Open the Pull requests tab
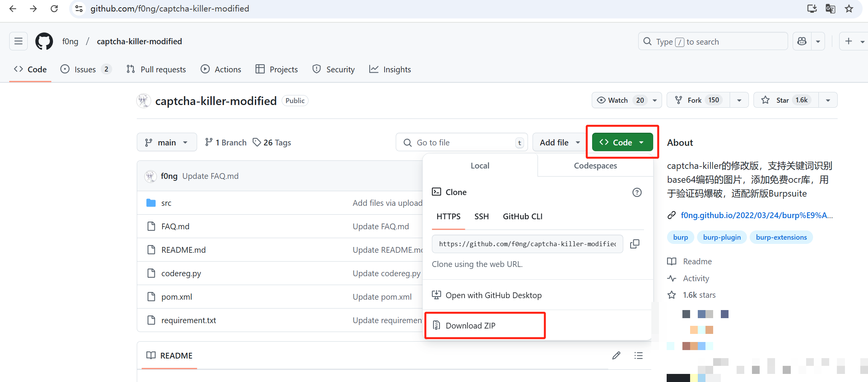 click(156, 69)
